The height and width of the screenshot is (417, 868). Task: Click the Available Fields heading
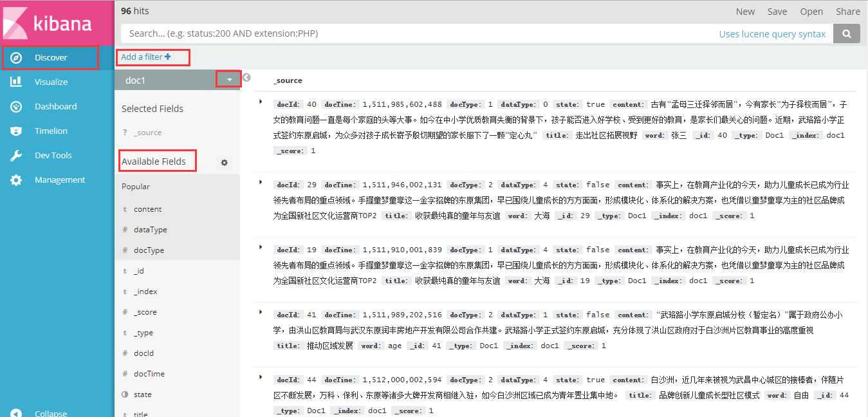click(x=154, y=162)
